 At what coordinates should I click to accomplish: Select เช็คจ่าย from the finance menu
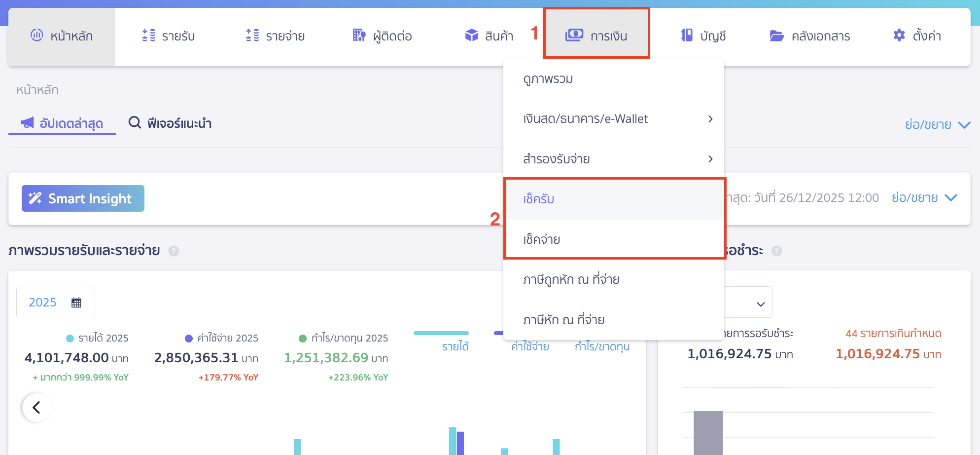(541, 239)
